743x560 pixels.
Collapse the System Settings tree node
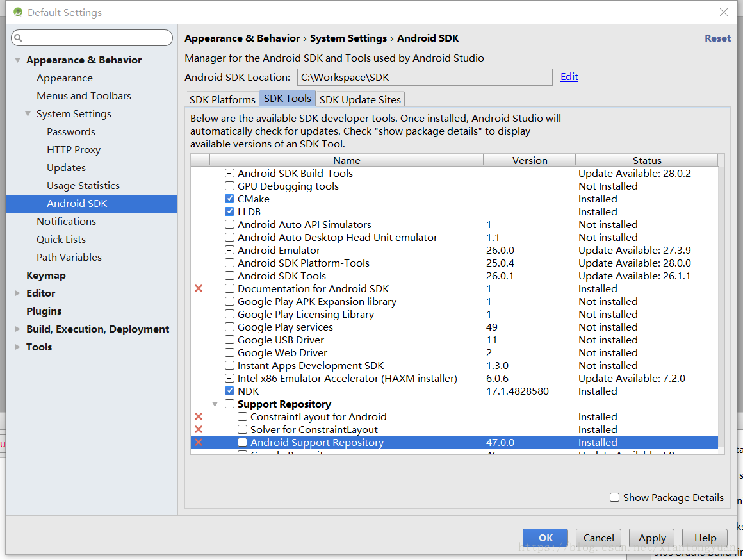(x=28, y=114)
